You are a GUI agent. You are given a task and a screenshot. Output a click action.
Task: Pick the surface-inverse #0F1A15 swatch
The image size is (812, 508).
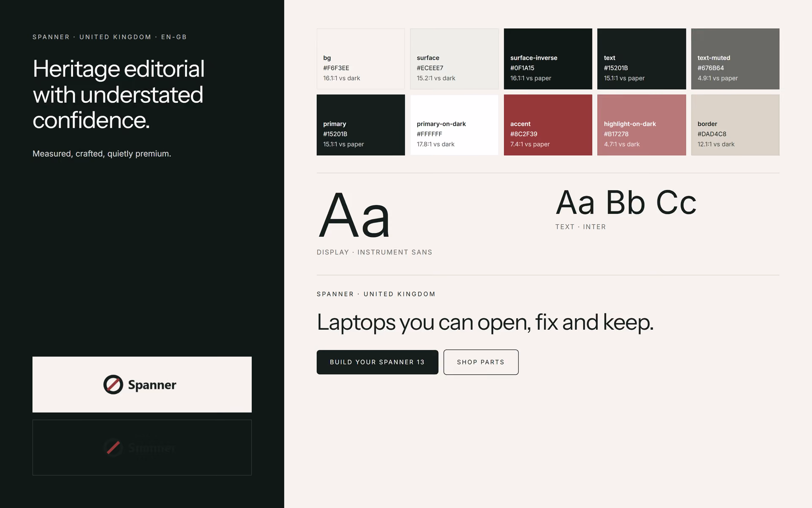548,59
